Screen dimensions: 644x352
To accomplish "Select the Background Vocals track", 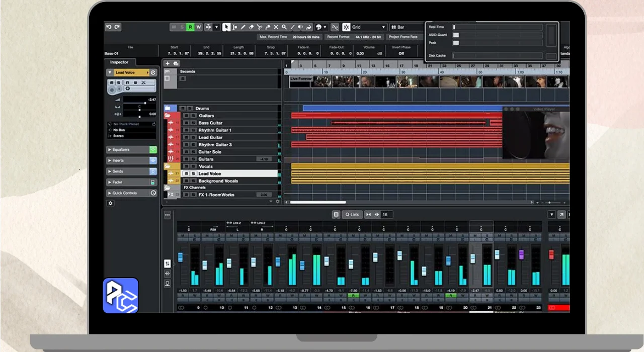I will click(218, 181).
